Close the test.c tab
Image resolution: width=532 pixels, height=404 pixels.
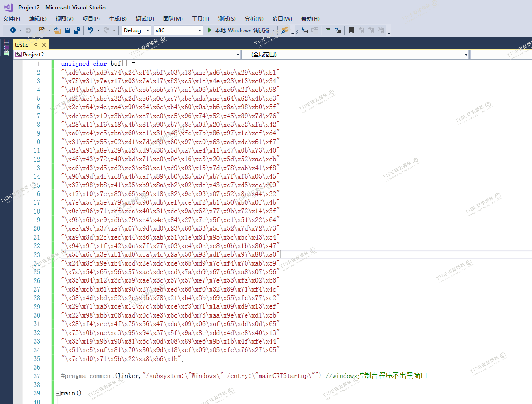pyautogui.click(x=44, y=45)
